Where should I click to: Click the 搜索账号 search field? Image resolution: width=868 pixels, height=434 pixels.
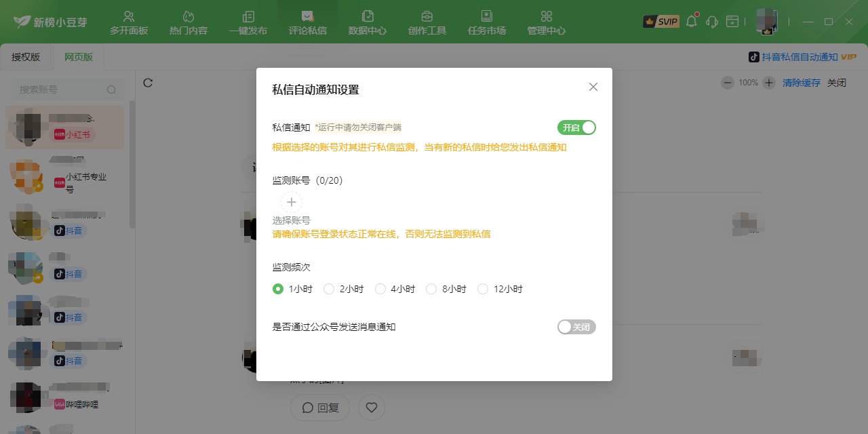(x=61, y=90)
